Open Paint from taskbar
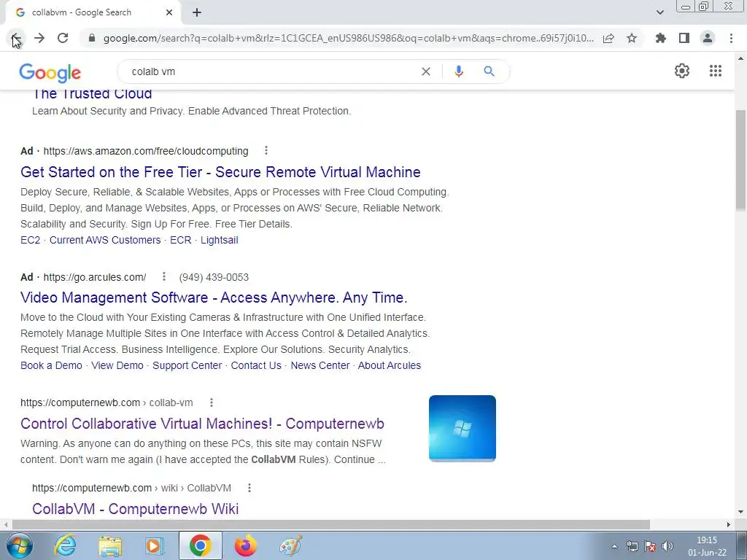The image size is (747, 560). tap(290, 545)
